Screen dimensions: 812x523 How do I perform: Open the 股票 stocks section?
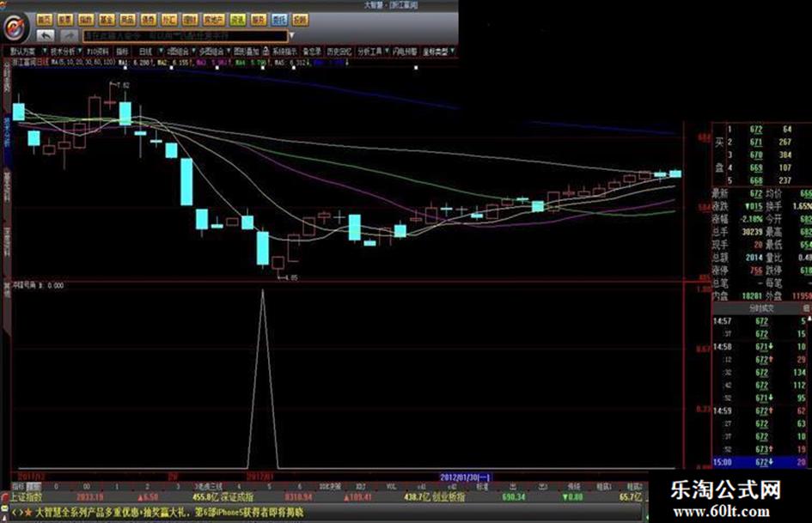point(65,21)
